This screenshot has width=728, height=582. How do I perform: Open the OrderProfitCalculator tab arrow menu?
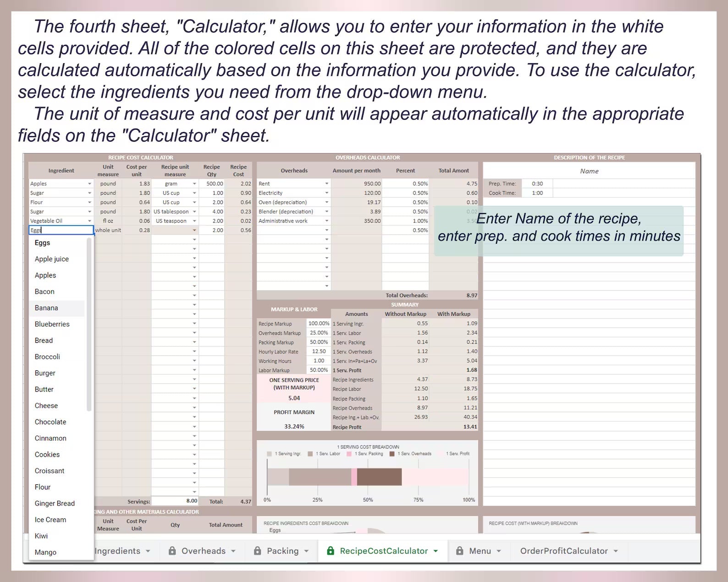click(x=616, y=551)
